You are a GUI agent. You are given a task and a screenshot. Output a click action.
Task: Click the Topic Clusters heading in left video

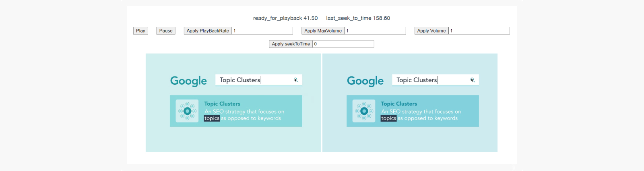[x=222, y=104]
